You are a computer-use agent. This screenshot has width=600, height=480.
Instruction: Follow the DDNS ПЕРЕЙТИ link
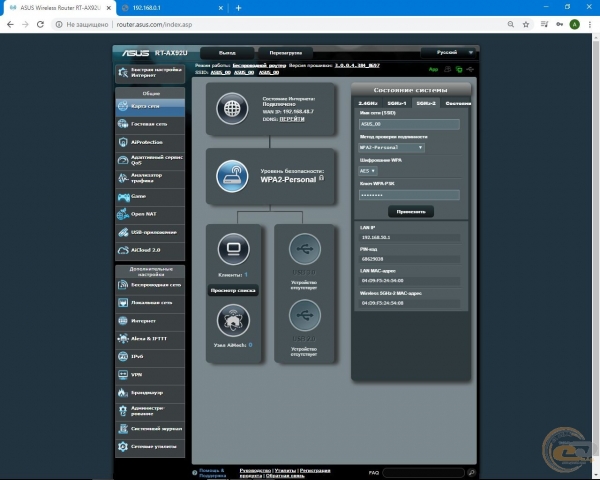pos(292,119)
